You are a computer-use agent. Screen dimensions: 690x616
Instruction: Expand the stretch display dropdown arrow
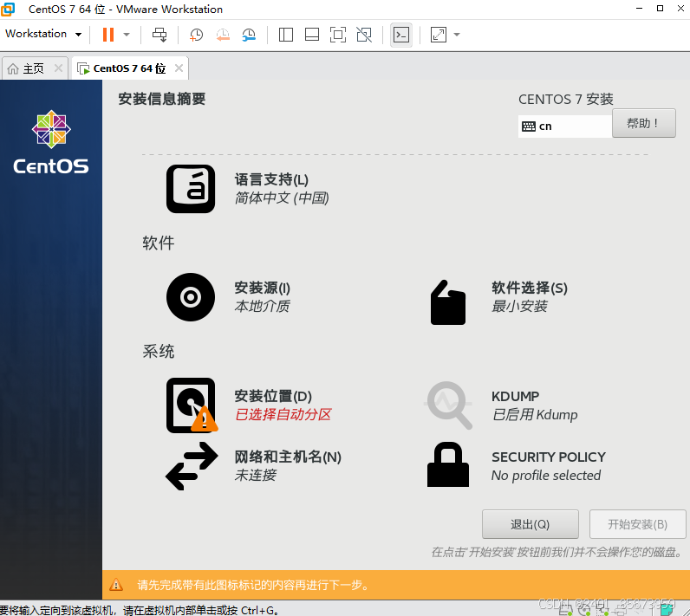pos(457,35)
